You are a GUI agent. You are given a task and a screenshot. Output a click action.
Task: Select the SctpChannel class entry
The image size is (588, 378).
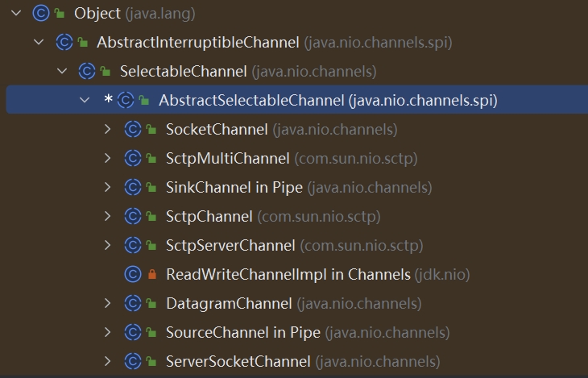pos(209,217)
